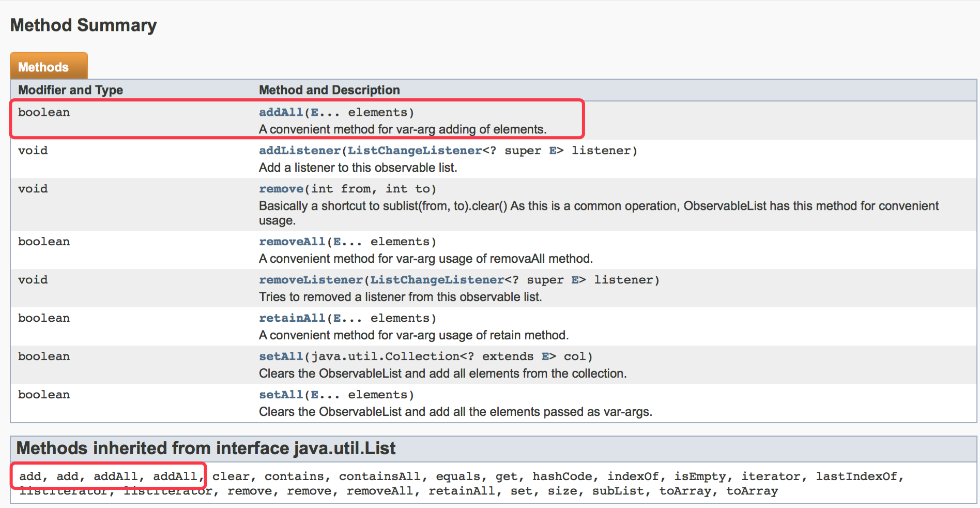
Task: Click the 'Method Summary' heading
Action: tap(83, 25)
